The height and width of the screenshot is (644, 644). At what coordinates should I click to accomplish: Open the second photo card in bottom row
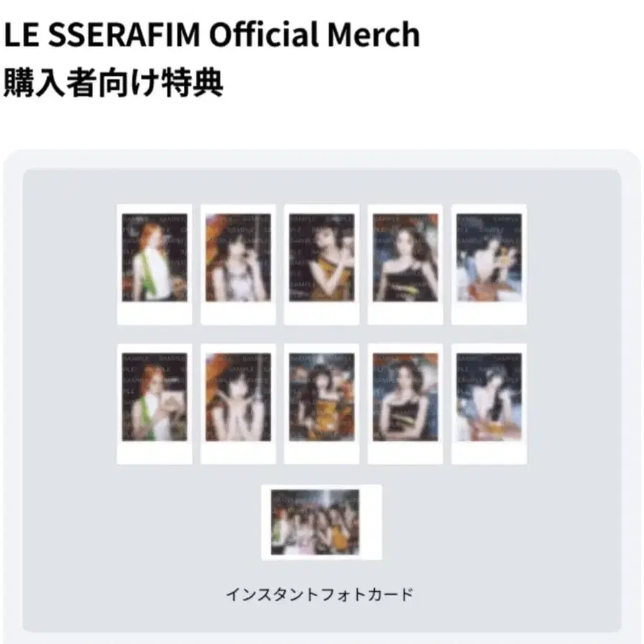(x=238, y=404)
